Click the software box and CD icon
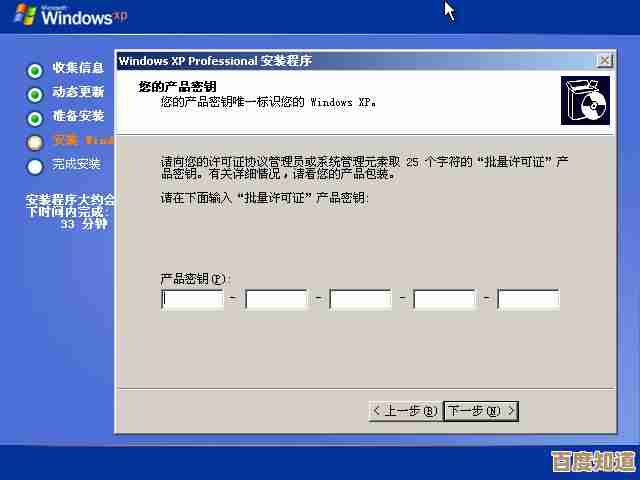 pos(585,100)
